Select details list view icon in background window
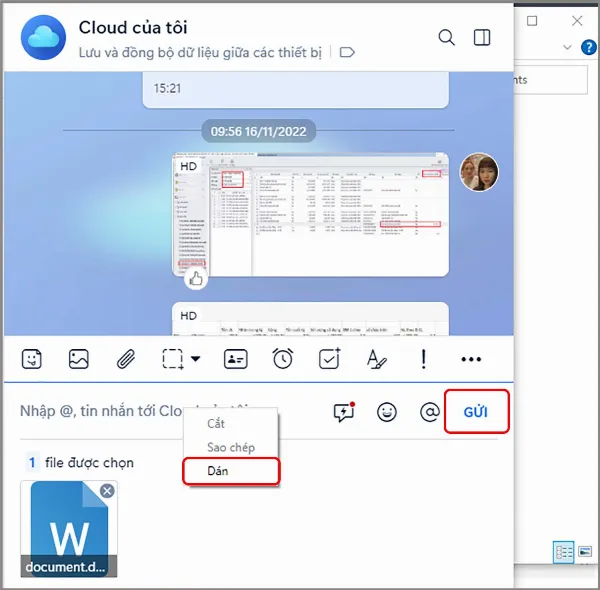Viewport: 600px width, 590px height. [563, 552]
